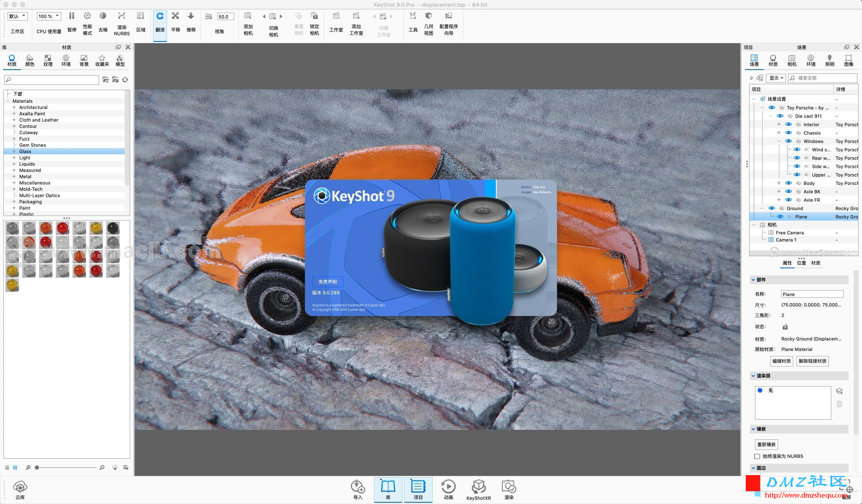This screenshot has width=862, height=504.
Task: Collapse the 渲染层 render layers section
Action: pos(753,376)
